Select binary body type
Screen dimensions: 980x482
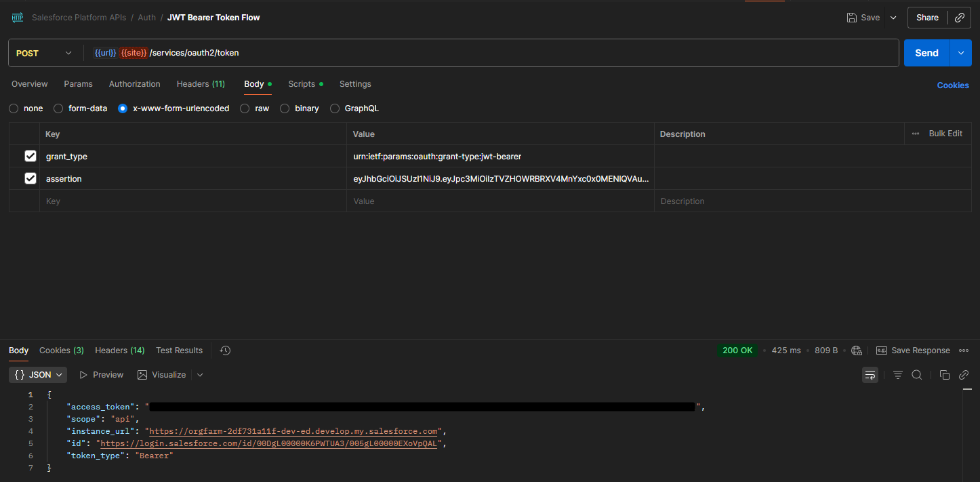click(285, 108)
